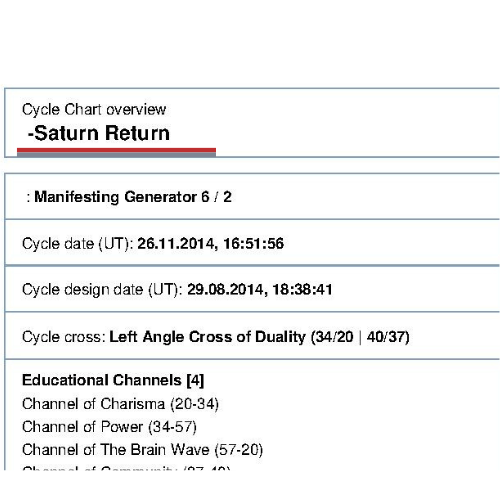This screenshot has width=500, height=500.
Task: Click the Cycle Chart overview heading
Action: 94,109
